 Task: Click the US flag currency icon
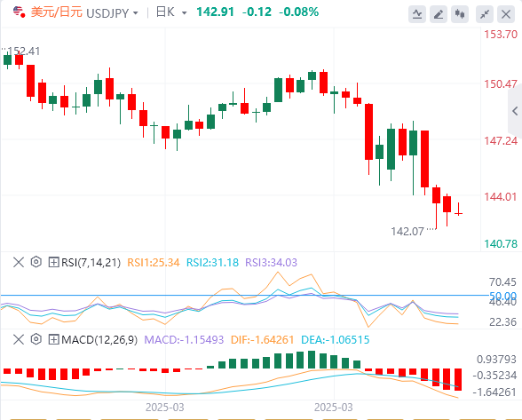(x=19, y=12)
